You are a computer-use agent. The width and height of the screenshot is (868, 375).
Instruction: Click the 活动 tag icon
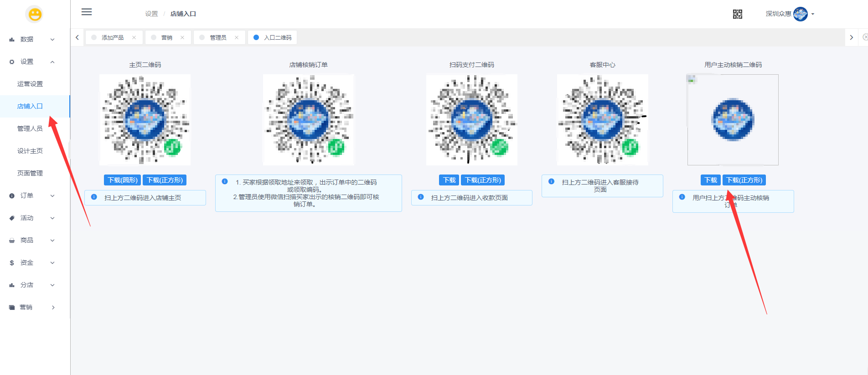tap(12, 218)
